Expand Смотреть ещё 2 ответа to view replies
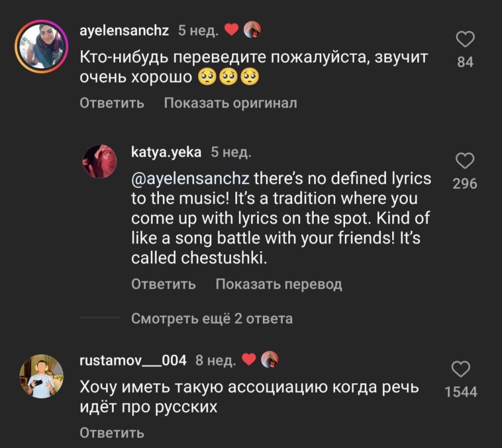Screen dimensions: 502x448 [x=212, y=319]
